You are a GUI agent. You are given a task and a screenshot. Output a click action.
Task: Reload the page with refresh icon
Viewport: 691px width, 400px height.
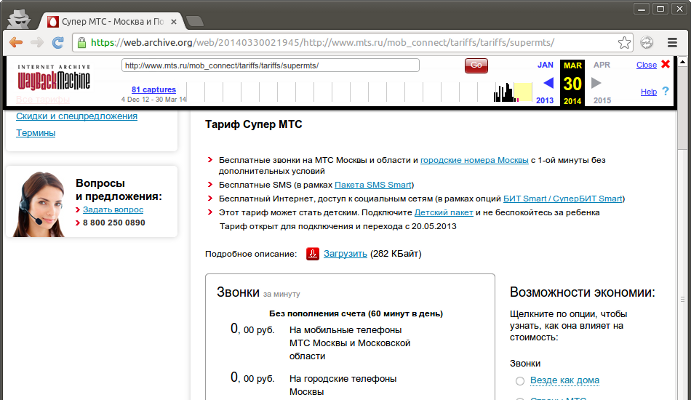[x=58, y=43]
